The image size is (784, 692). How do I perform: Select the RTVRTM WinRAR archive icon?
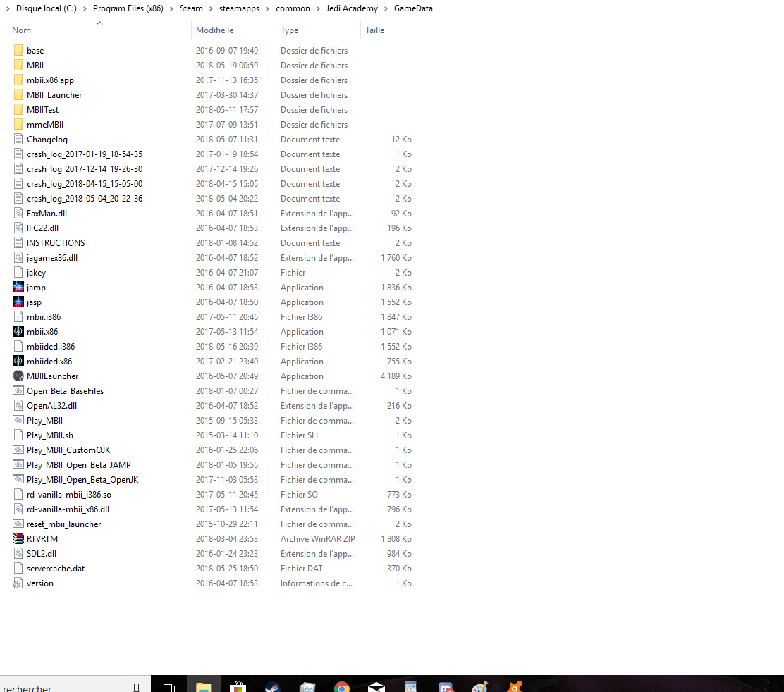click(18, 539)
